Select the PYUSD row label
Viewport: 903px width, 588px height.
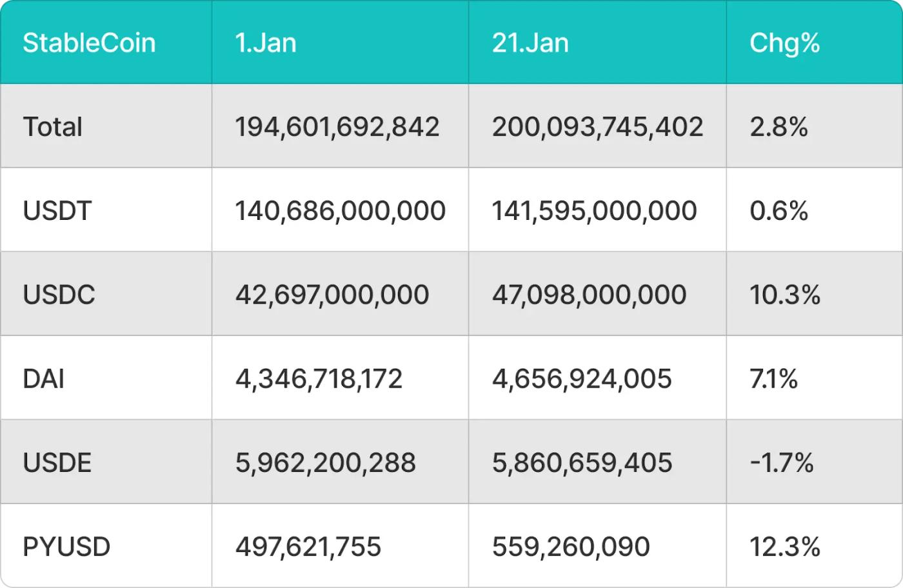coord(66,547)
